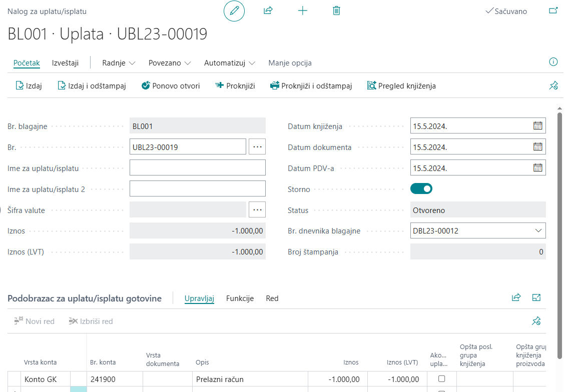Open calendar for Datum PDV-a
568x392 pixels.
[x=537, y=168]
